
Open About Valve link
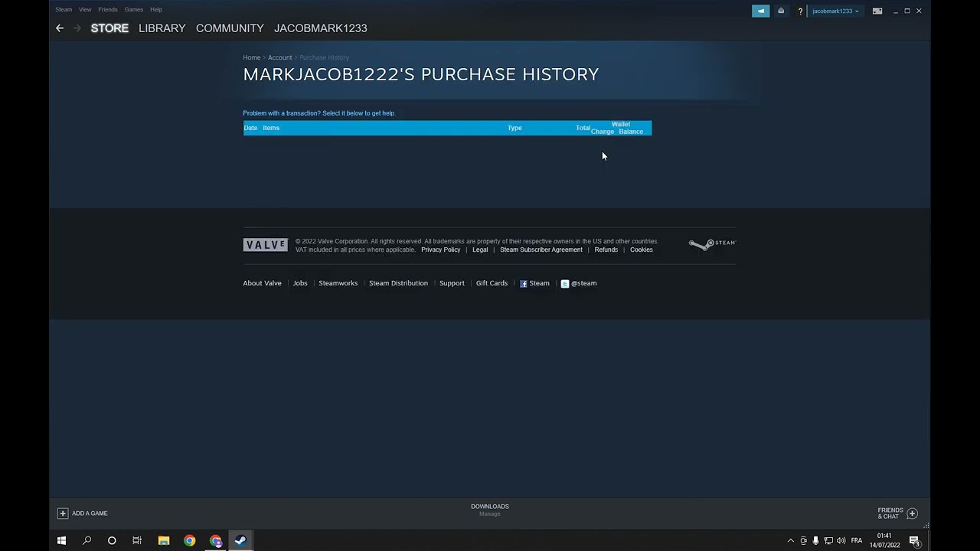pyautogui.click(x=263, y=283)
